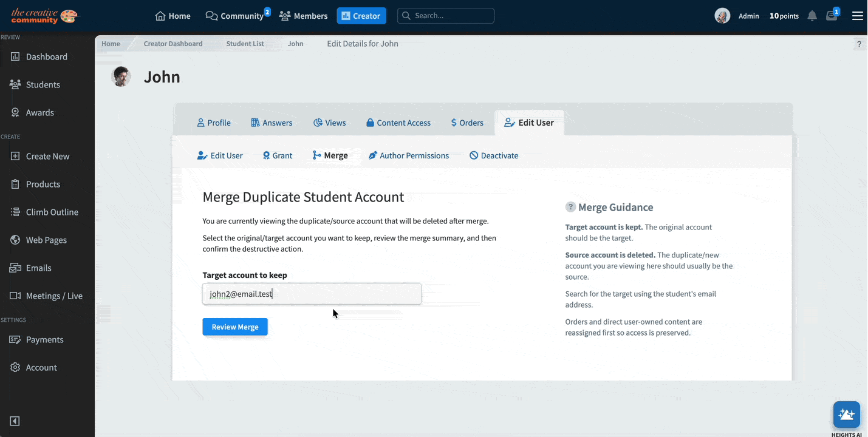Open Members in top navigation
This screenshot has height=437, width=868.
point(303,16)
